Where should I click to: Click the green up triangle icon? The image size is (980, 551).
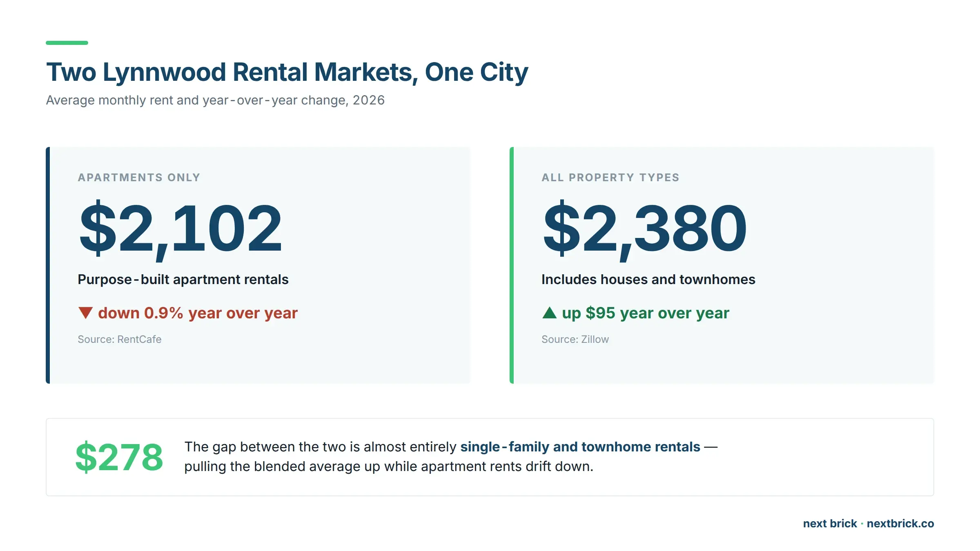(549, 313)
